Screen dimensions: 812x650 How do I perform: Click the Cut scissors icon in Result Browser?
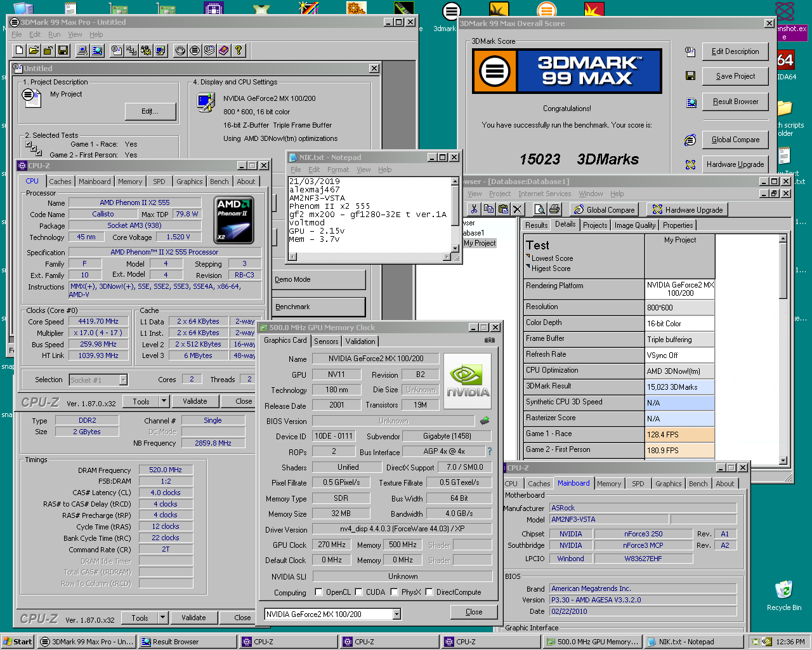tap(474, 209)
